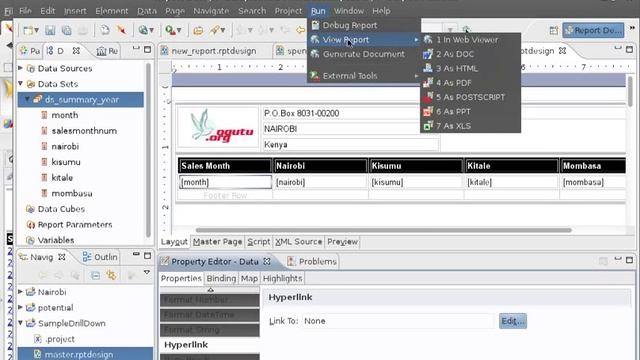Open the Data menu
640x360 pixels.
point(147,11)
